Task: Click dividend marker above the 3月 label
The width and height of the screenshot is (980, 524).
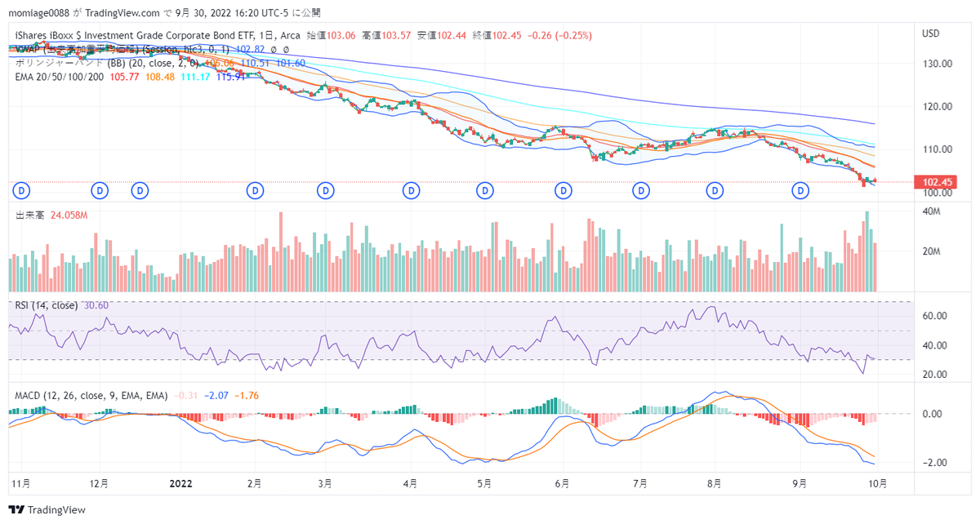Action: coord(327,190)
